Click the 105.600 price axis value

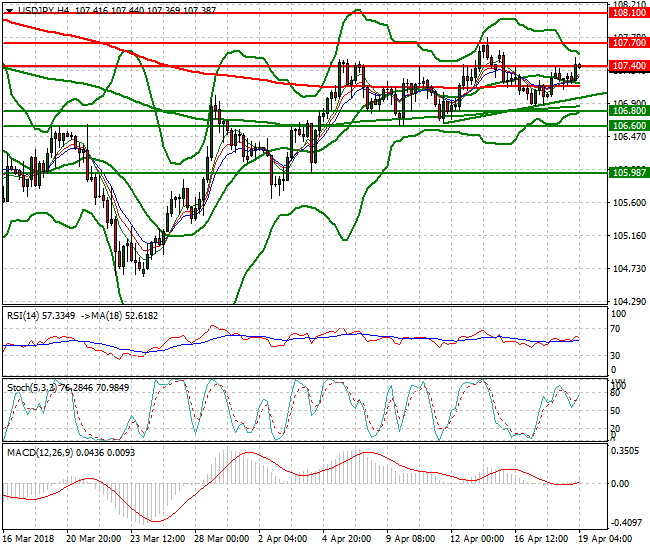coord(629,203)
